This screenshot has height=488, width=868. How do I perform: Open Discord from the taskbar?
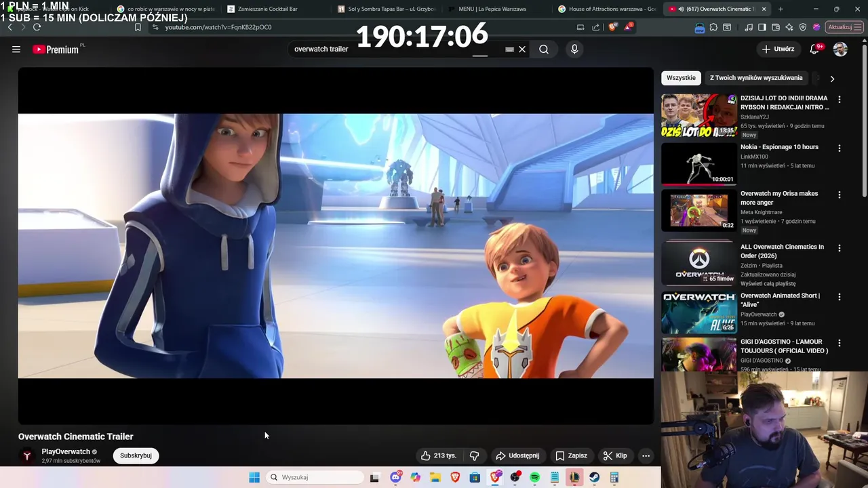395,477
